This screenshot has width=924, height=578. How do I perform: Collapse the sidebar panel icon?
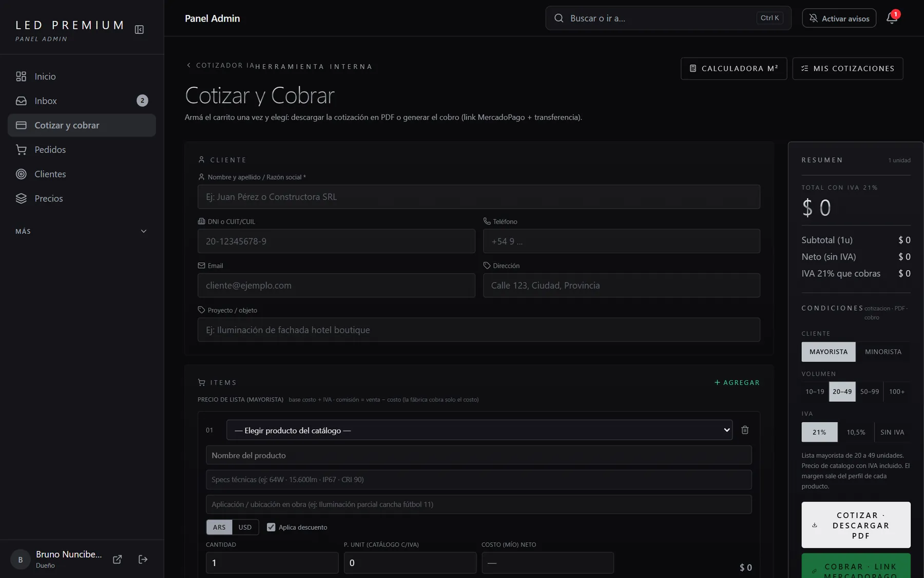tap(139, 29)
